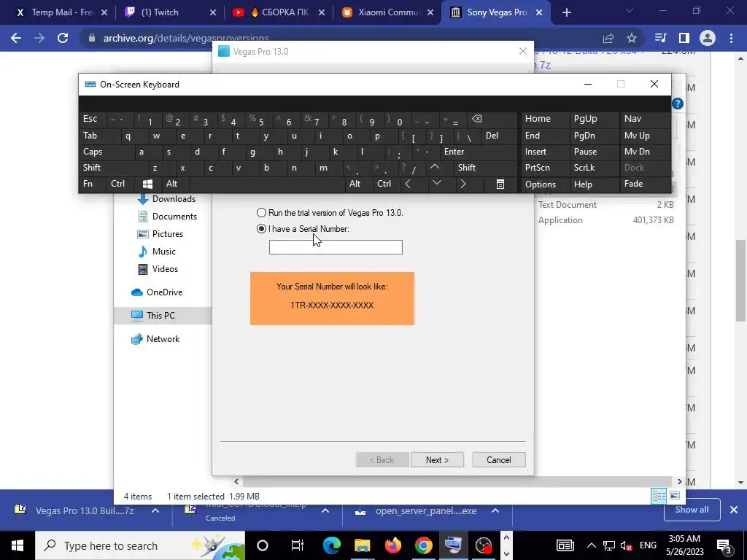This screenshot has height=560, width=747.
Task: Click right arrow key on On-Screen Keyboard
Action: coord(463,184)
